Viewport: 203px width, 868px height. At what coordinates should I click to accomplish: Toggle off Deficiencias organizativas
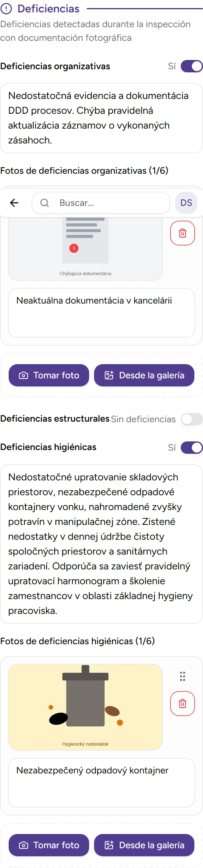[x=191, y=66]
